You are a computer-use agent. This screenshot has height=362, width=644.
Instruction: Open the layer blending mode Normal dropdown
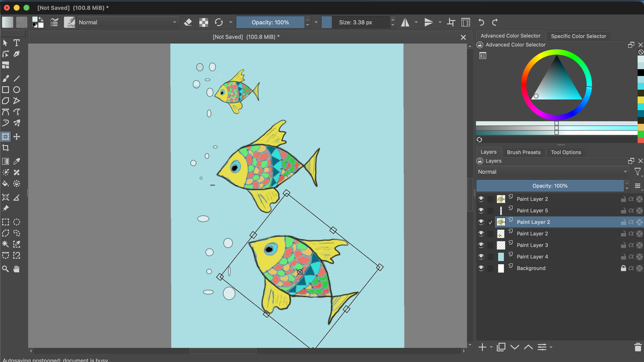click(x=553, y=172)
